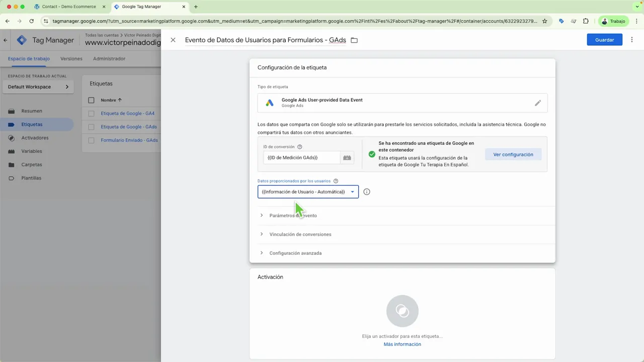Toggle the select-all checkbox above the tag list
The width and height of the screenshot is (644, 362).
click(x=91, y=100)
